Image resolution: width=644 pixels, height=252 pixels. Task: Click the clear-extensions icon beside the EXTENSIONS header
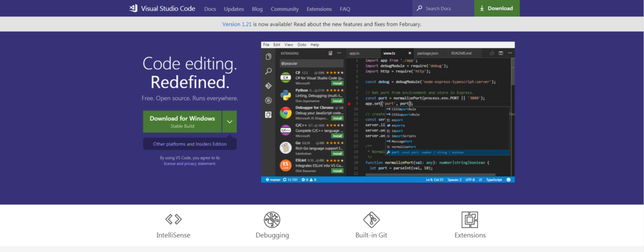(331, 53)
